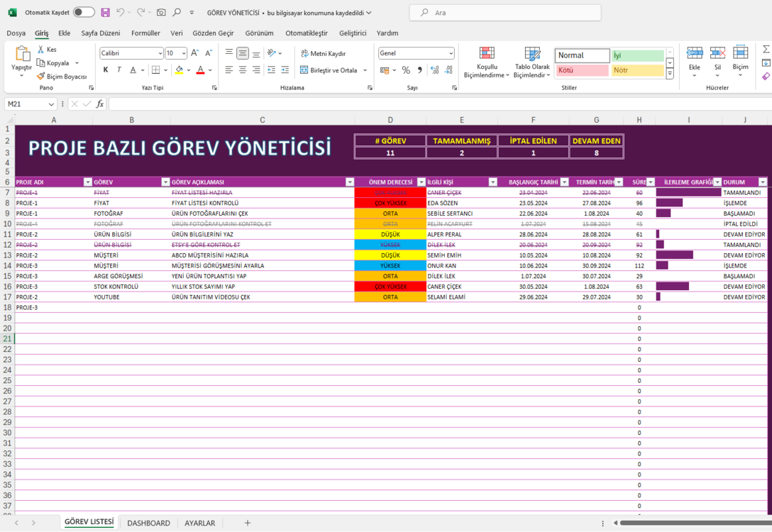Toggle middle vertical alignment
772x532 pixels.
pos(243,53)
